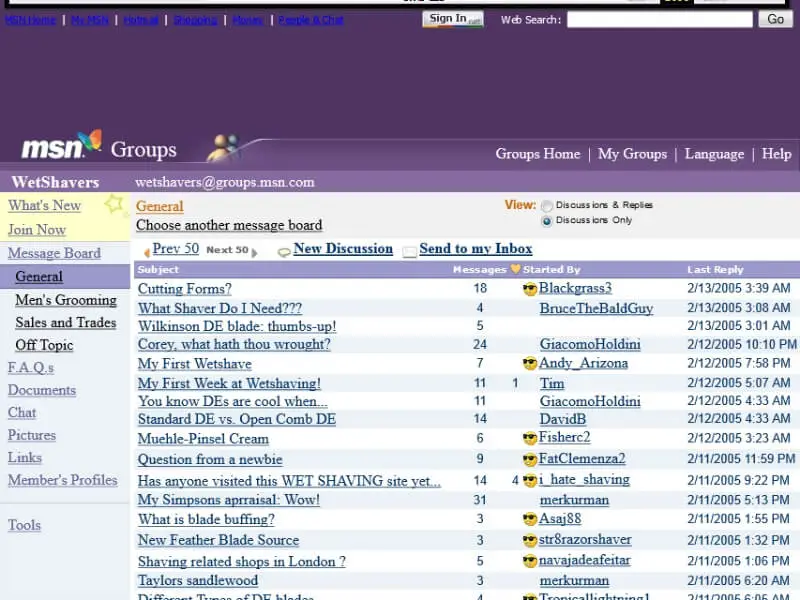This screenshot has width=800, height=600.
Task: Open the Language menu
Action: click(x=714, y=154)
